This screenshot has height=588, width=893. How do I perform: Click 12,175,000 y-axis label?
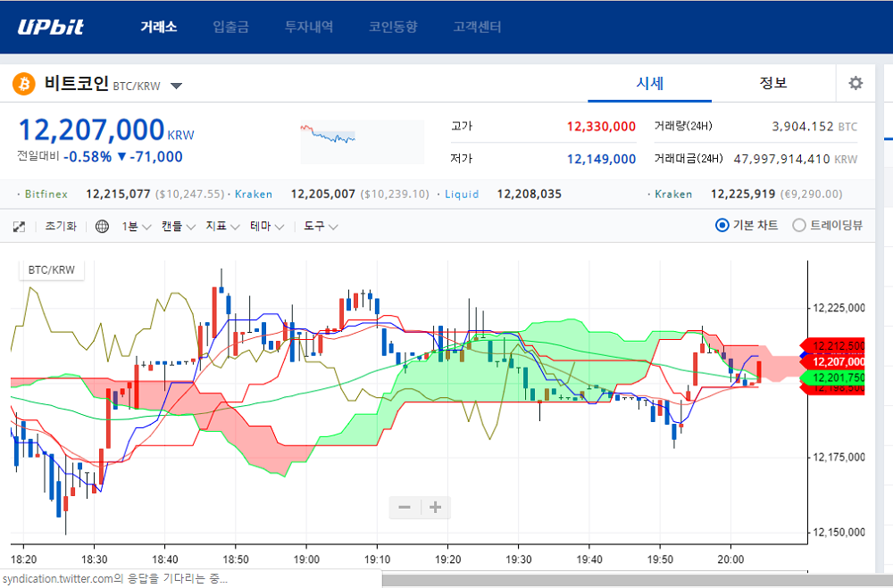(839, 457)
